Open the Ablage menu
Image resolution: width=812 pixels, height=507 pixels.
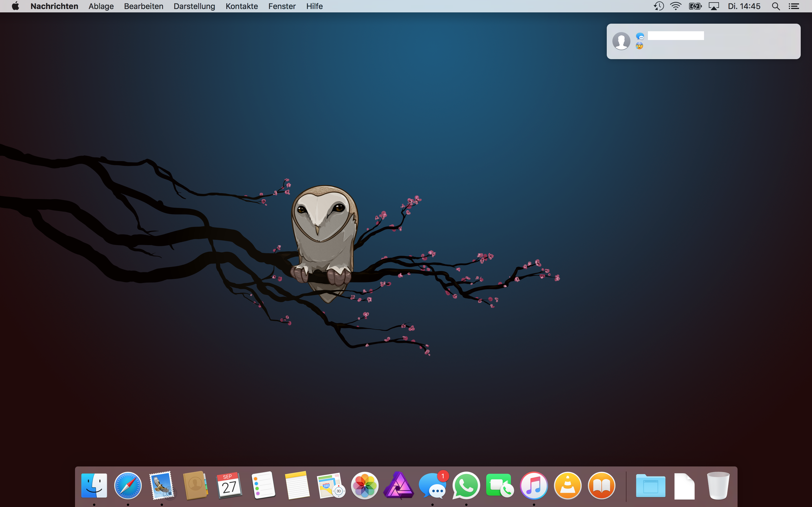(101, 6)
